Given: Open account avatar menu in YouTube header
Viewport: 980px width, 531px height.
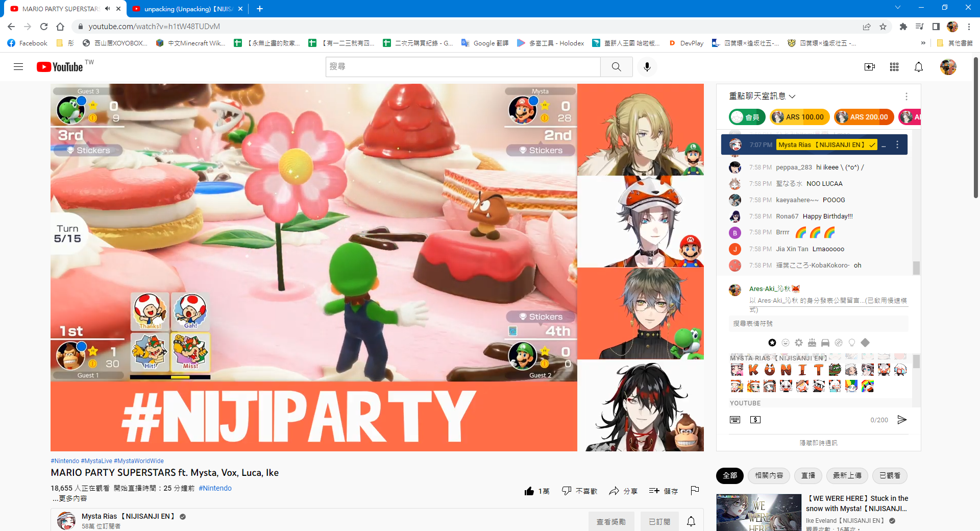Looking at the screenshot, I should 948,67.
